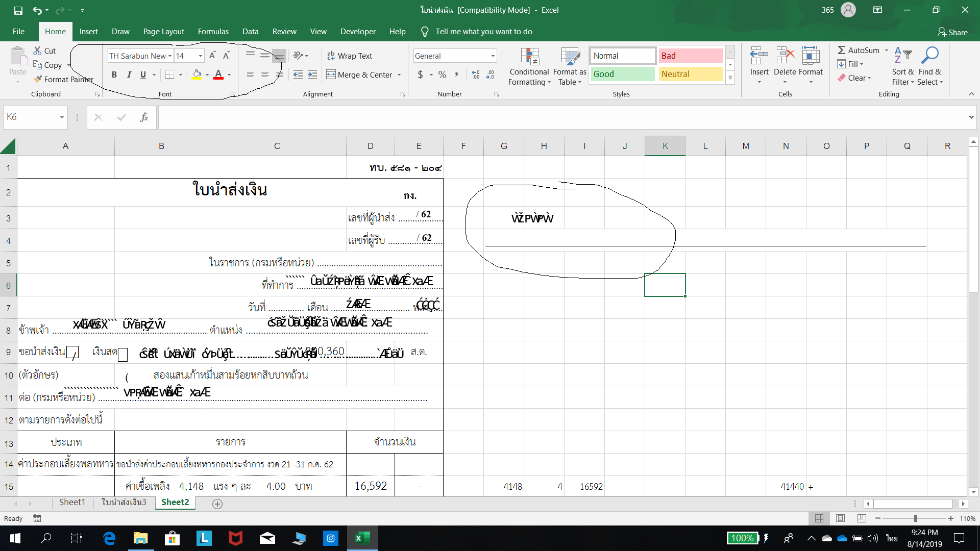Click the Increase Indent icon
The image size is (980, 551).
point(312,74)
